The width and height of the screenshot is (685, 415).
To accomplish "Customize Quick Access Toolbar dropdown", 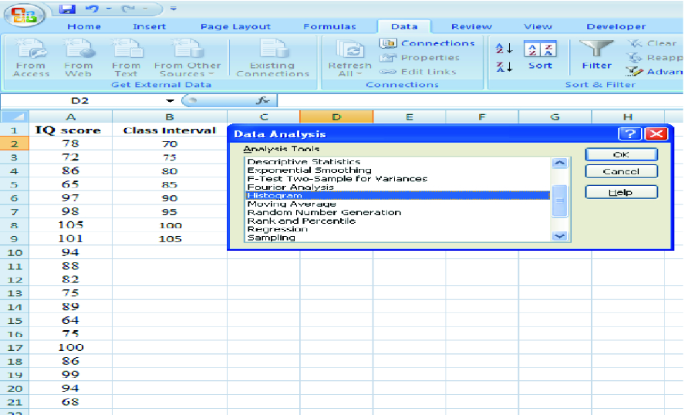I will pyautogui.click(x=173, y=9).
